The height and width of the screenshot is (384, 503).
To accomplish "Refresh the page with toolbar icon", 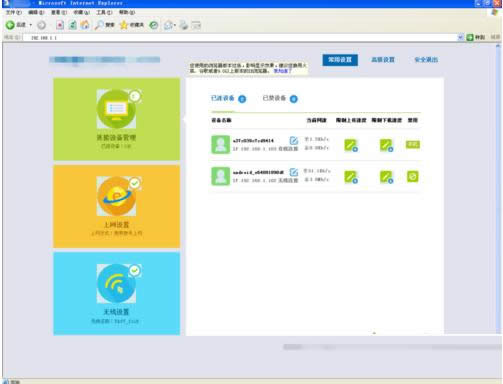I will click(72, 25).
